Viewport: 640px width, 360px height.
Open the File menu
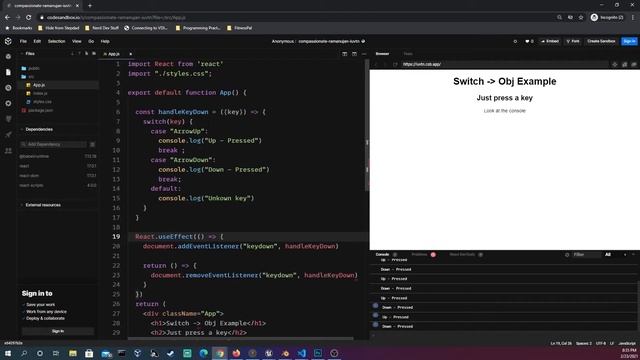tap(23, 41)
